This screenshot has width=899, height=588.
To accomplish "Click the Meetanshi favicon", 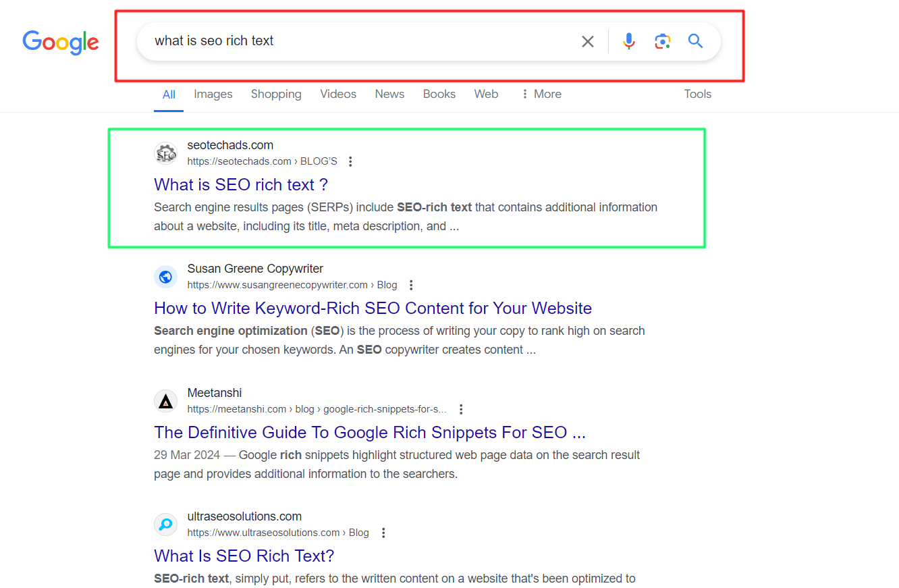I will [165, 401].
